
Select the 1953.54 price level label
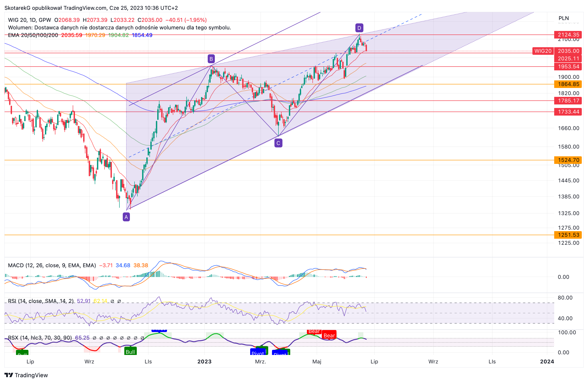coord(568,67)
